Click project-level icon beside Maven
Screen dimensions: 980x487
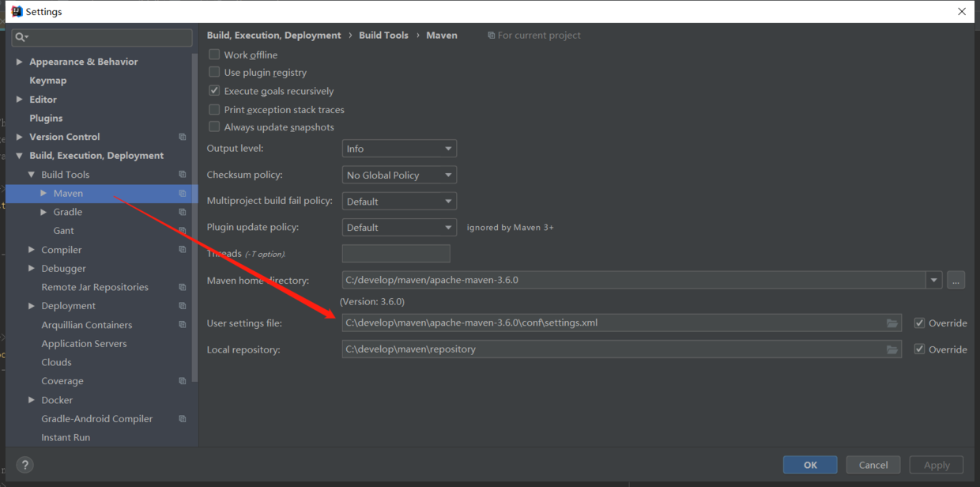(x=183, y=194)
